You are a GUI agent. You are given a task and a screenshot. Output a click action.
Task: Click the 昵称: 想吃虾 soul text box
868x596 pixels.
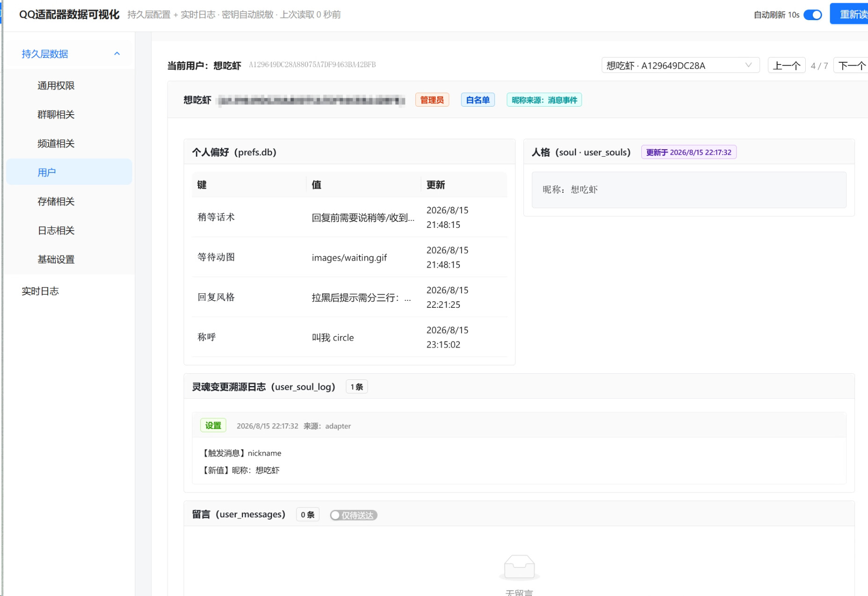pyautogui.click(x=689, y=189)
